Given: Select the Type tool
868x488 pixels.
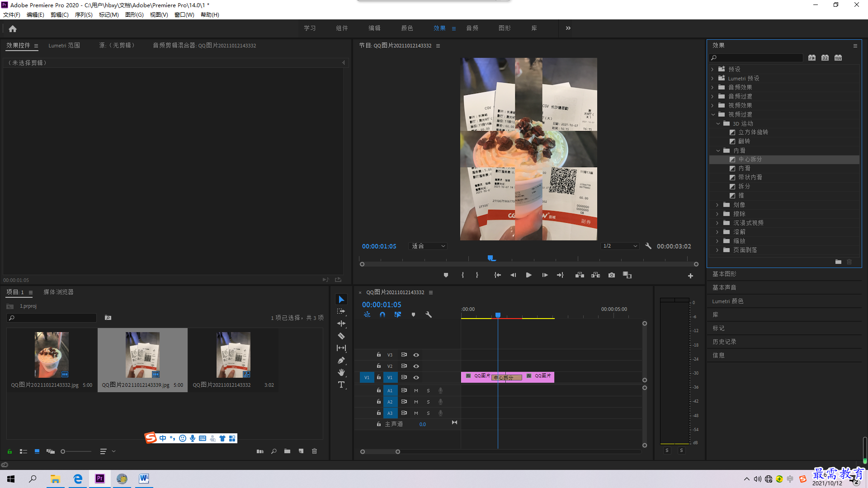Looking at the screenshot, I should pos(341,385).
